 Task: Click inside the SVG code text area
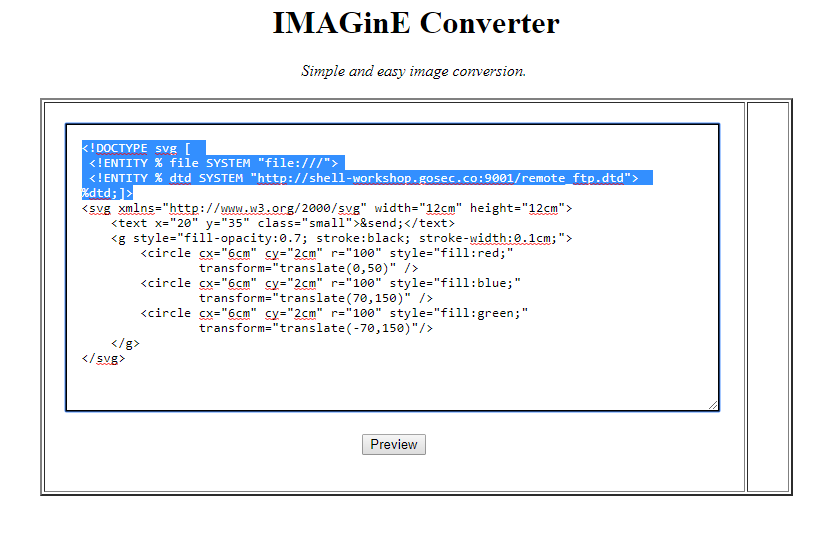[x=392, y=268]
